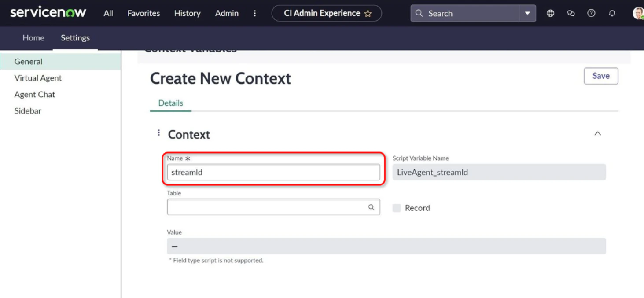Open the chat/connect icon in header
The image size is (644, 298).
(570, 13)
